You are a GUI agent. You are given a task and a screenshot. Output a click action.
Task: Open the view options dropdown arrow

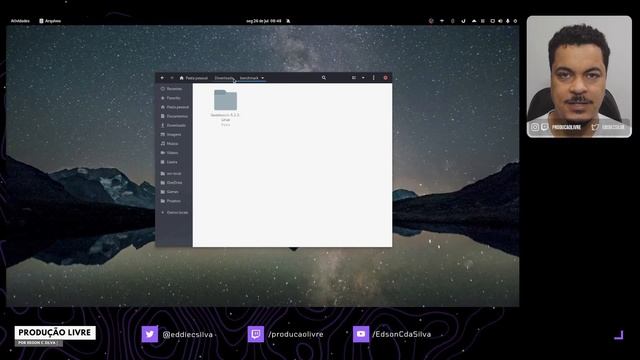point(363,78)
